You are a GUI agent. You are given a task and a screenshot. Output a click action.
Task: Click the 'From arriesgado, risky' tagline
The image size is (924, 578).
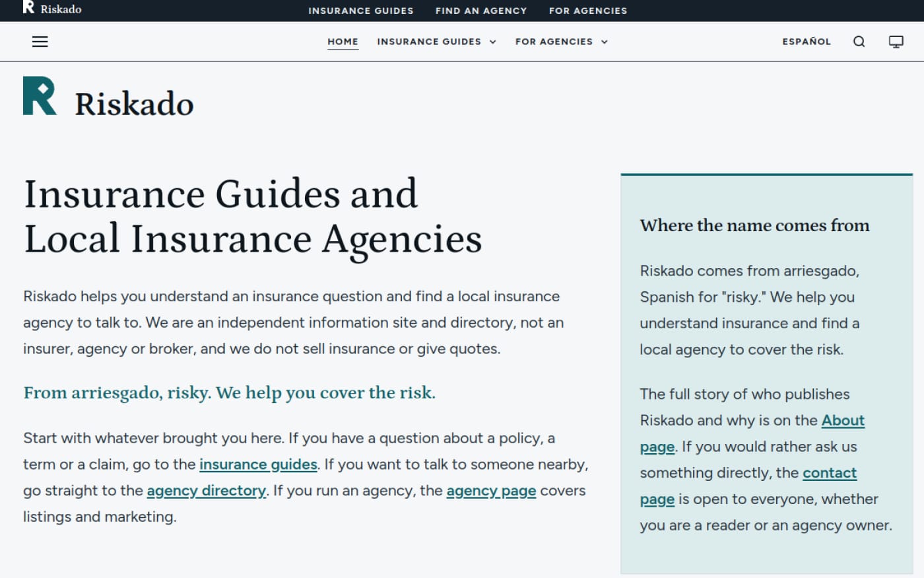(x=229, y=393)
